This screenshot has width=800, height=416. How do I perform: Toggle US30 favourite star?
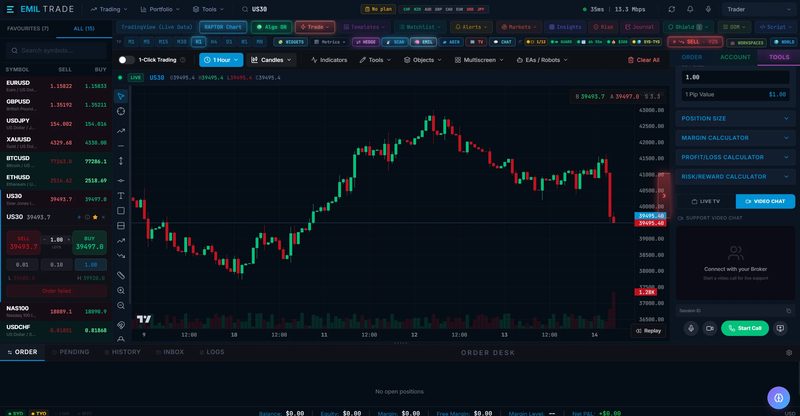[95, 217]
